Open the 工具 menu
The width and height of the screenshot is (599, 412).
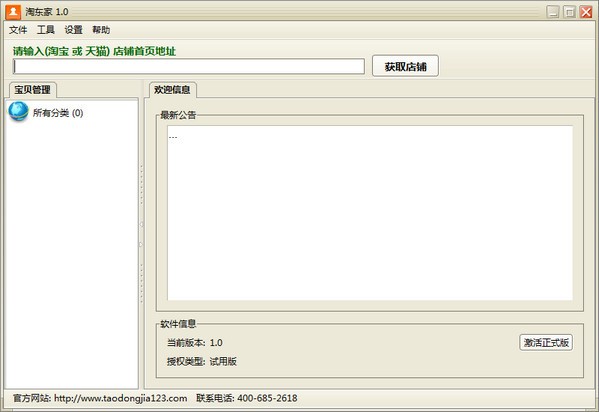(x=46, y=30)
